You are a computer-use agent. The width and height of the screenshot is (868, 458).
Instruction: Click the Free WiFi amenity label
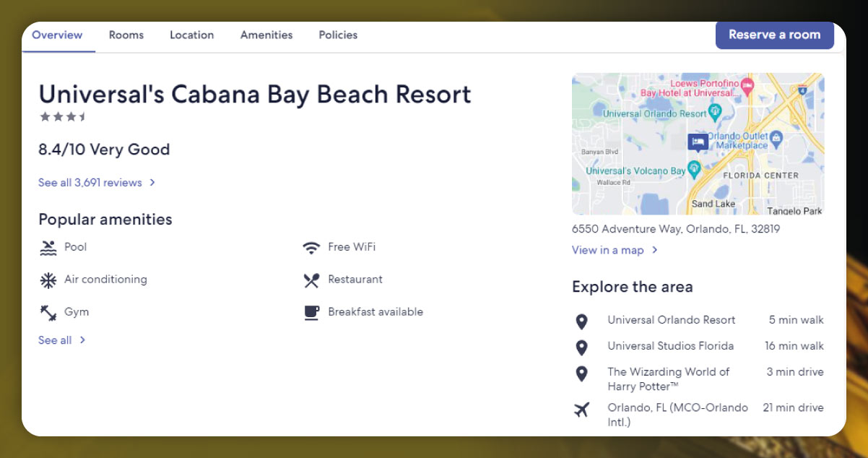352,247
